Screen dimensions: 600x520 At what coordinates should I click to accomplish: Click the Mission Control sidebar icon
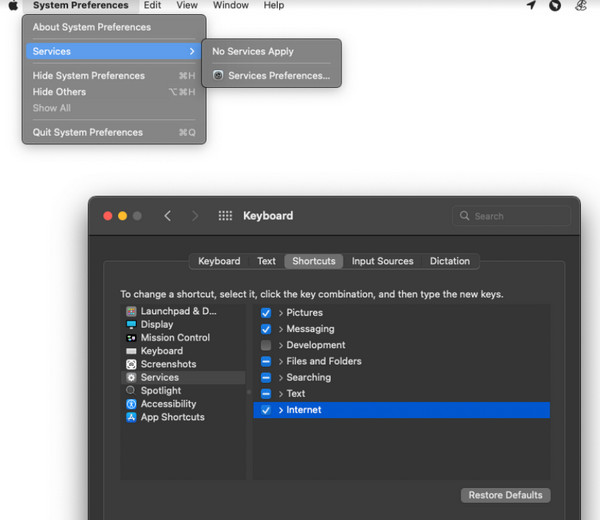(x=131, y=338)
